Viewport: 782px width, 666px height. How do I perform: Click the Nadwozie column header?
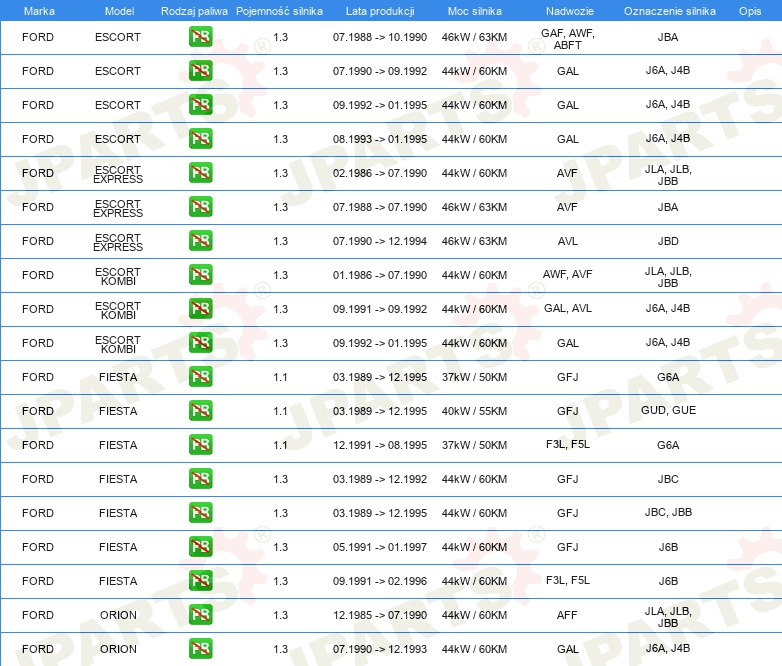click(x=570, y=11)
